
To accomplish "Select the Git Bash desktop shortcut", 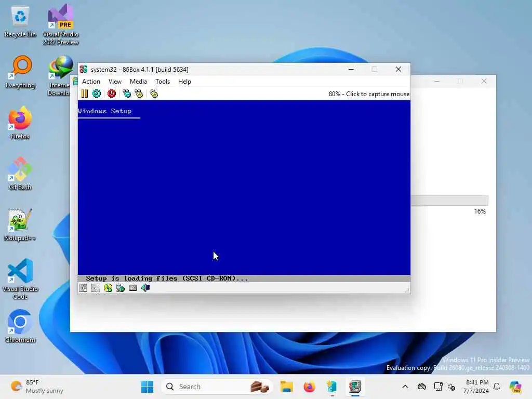I will [x=20, y=174].
